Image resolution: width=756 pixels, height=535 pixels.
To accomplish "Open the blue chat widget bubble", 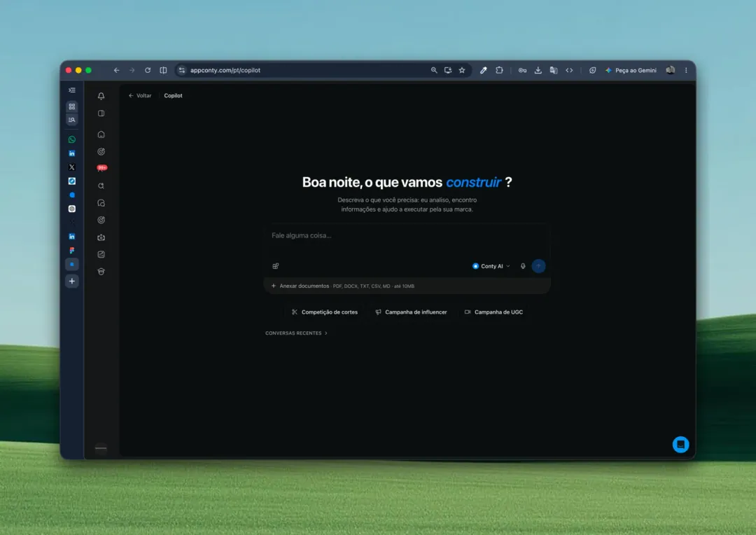I will pyautogui.click(x=681, y=445).
